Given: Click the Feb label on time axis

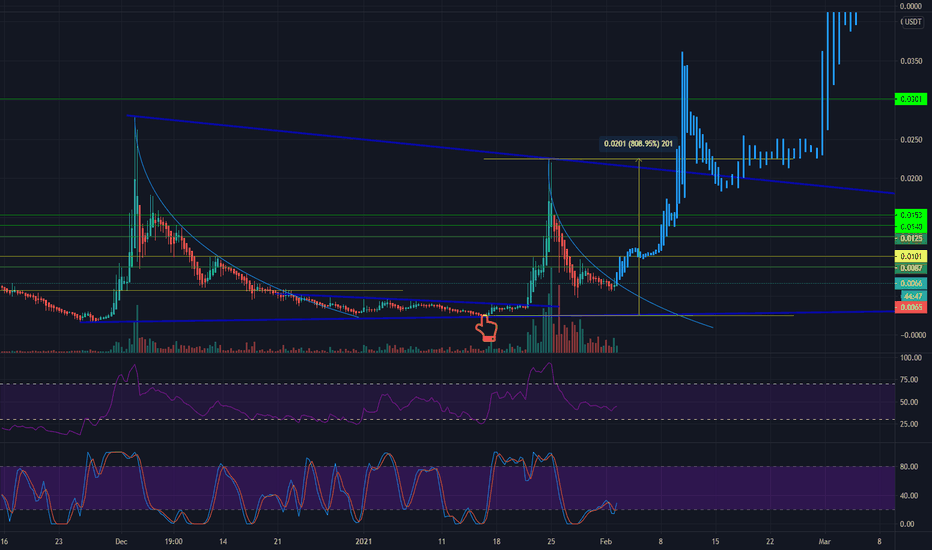Looking at the screenshot, I should (x=606, y=542).
